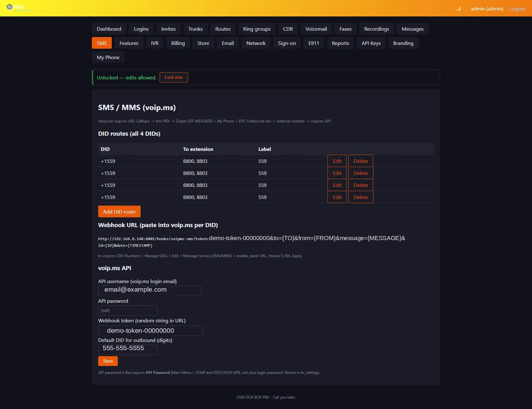Focus the API password field
This screenshot has height=409, width=532.
pyautogui.click(x=128, y=310)
